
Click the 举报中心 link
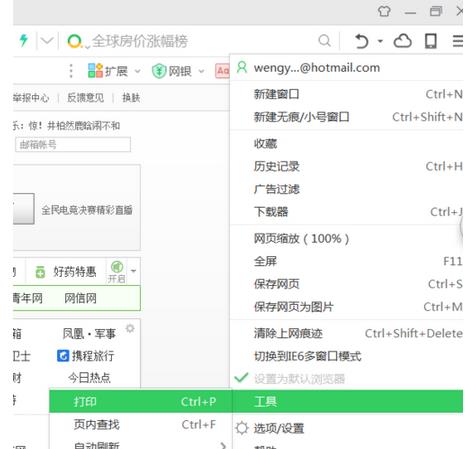tap(31, 97)
